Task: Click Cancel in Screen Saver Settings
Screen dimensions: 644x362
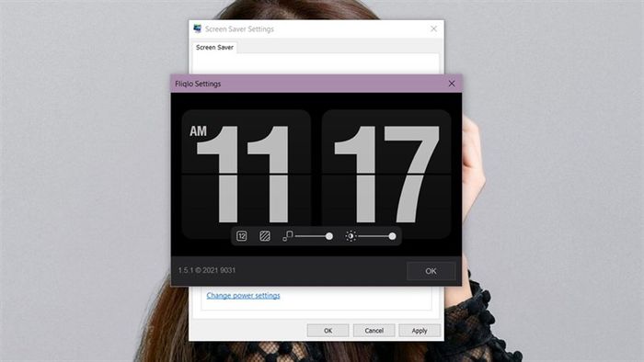Action: coord(374,331)
